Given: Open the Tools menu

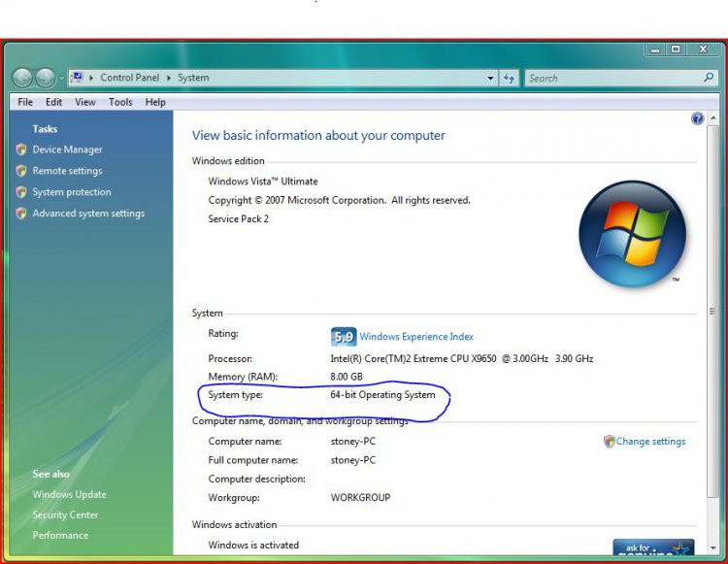Looking at the screenshot, I should tap(120, 102).
